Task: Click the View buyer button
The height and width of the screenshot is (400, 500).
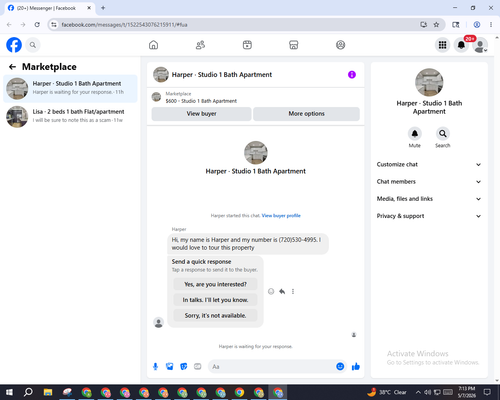Action: click(201, 114)
